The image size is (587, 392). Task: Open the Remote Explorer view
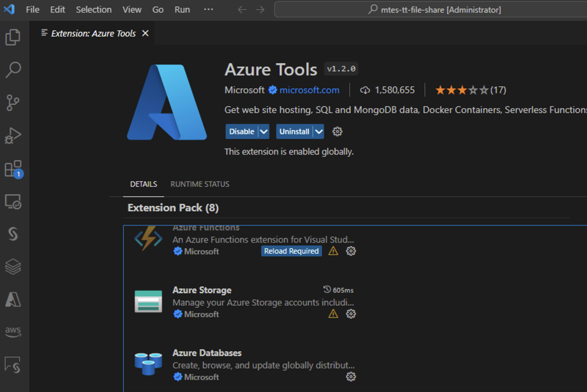13,202
